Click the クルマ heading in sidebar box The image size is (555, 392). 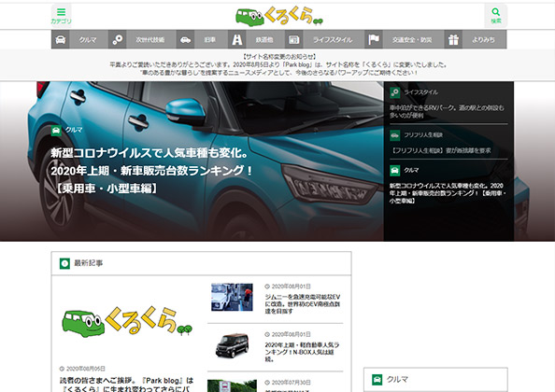397,379
